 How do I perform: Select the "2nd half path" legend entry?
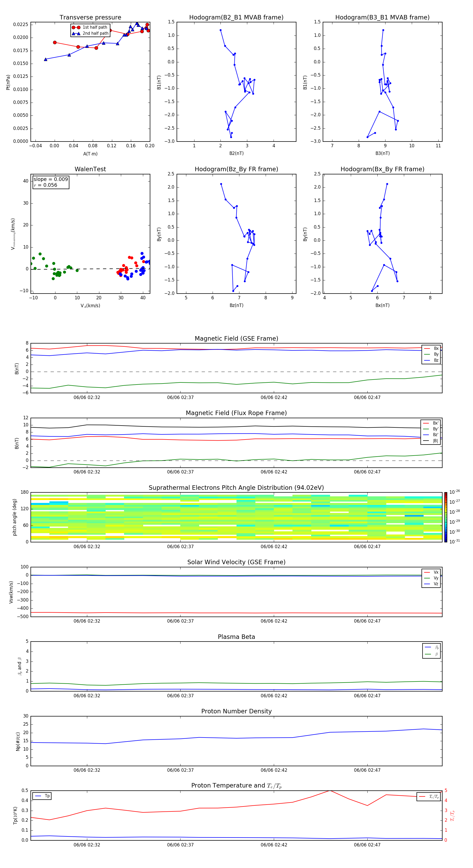(x=90, y=33)
